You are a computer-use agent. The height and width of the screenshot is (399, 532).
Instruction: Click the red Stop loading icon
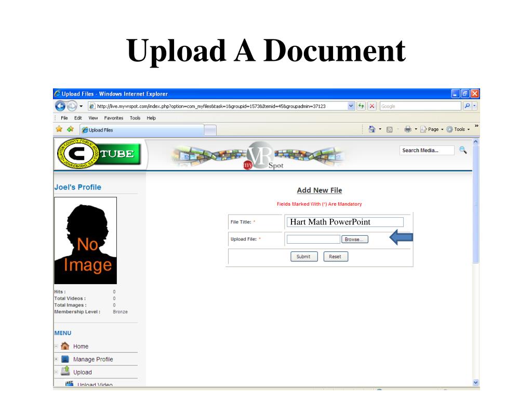click(372, 106)
